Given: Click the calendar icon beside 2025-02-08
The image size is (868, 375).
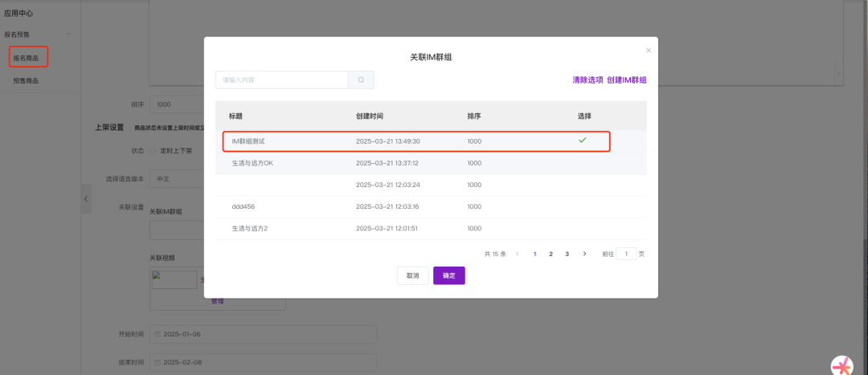Looking at the screenshot, I should [158, 362].
